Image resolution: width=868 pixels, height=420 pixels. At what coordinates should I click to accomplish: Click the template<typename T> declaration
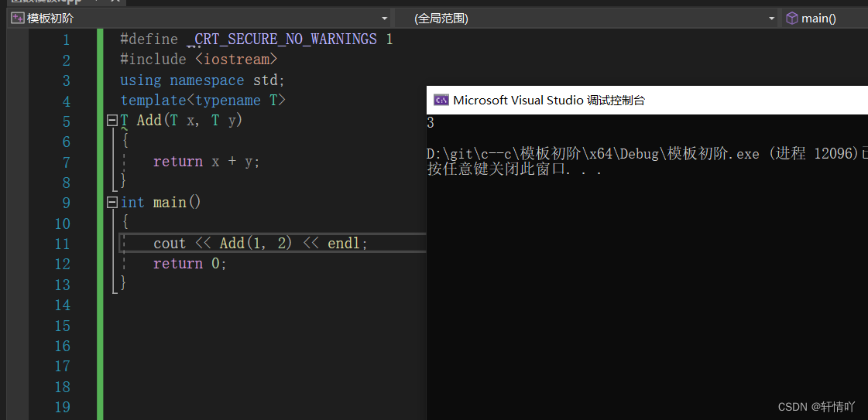point(203,101)
